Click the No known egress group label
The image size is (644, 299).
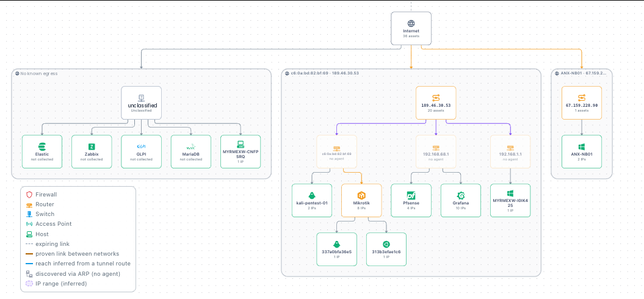[x=38, y=73]
